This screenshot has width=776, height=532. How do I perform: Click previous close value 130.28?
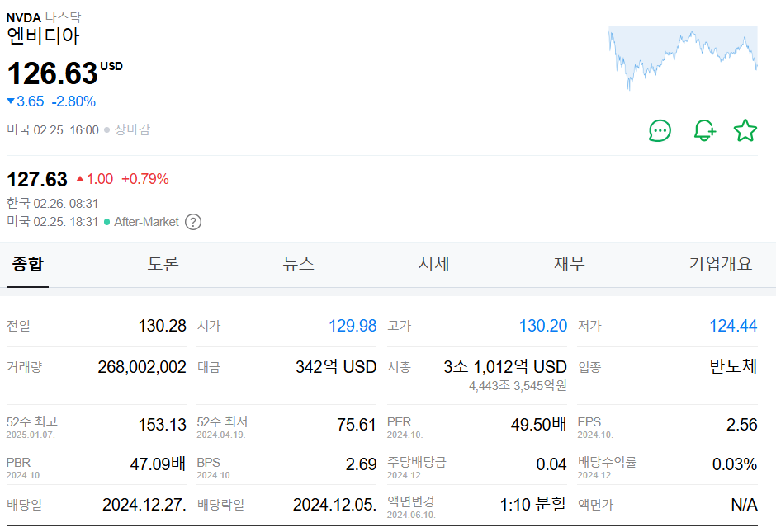(163, 326)
